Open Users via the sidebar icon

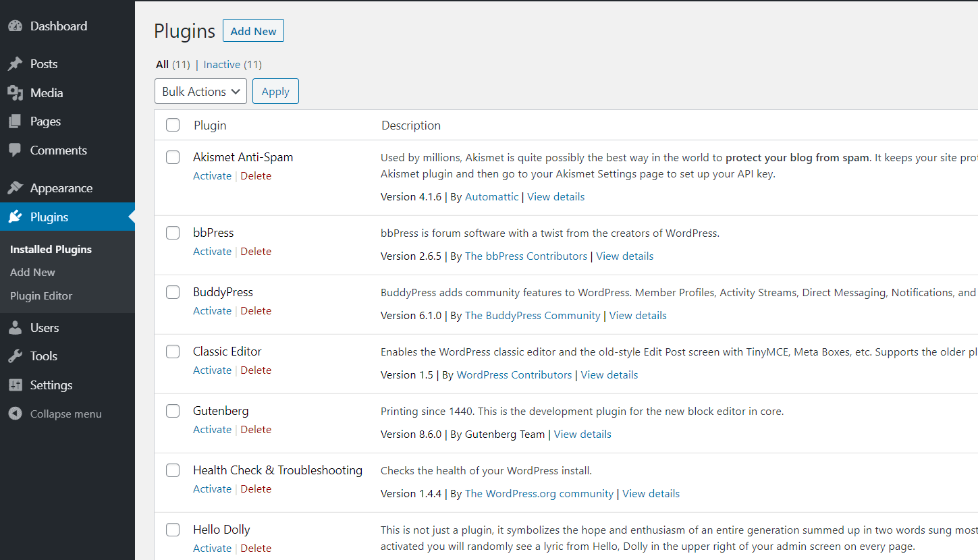tap(15, 327)
